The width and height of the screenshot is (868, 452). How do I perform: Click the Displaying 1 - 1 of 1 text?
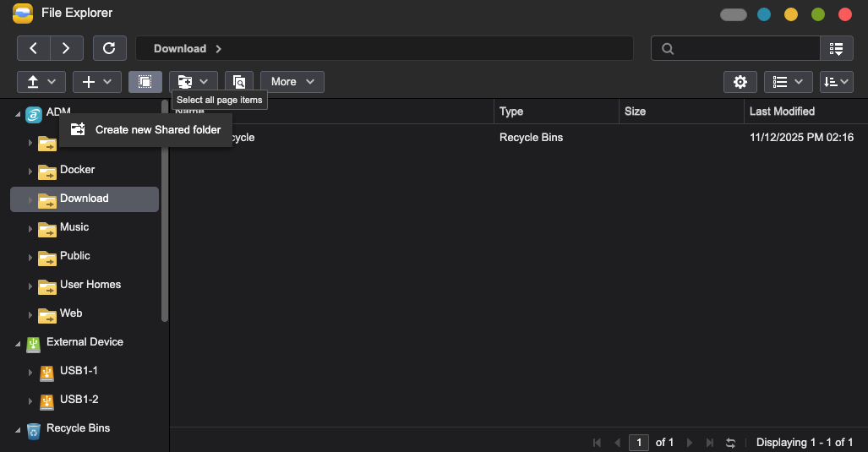tap(805, 443)
